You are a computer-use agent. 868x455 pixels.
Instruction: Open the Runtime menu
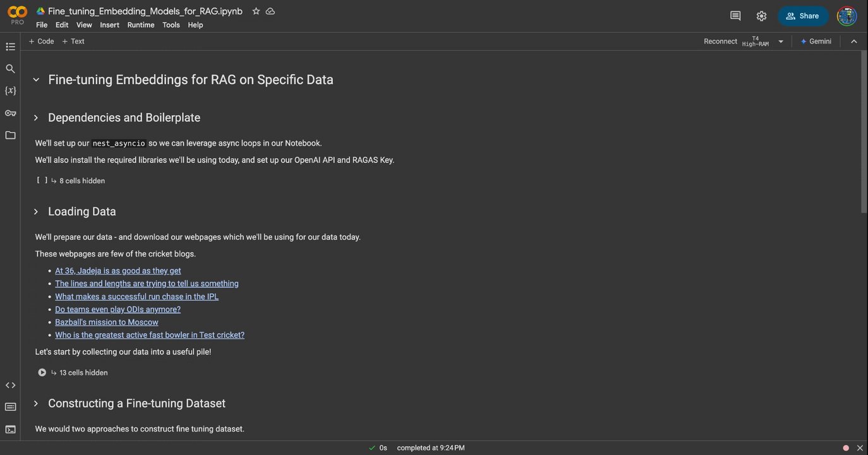coord(140,25)
